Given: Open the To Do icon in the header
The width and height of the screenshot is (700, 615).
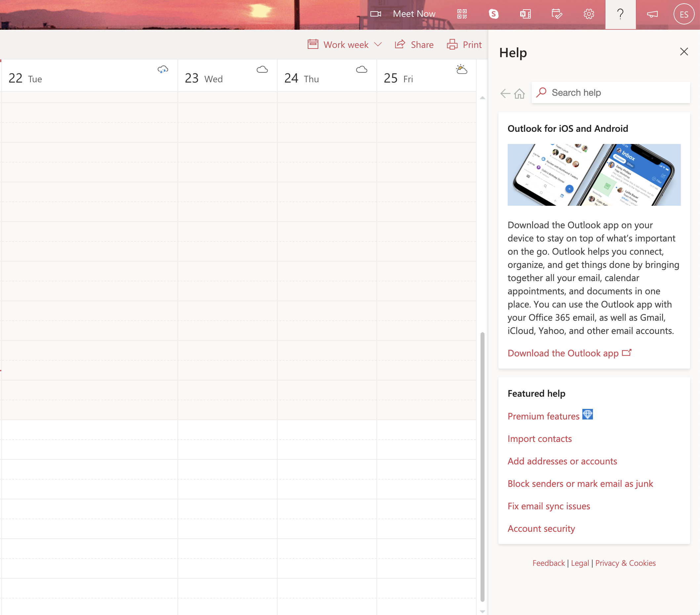Looking at the screenshot, I should 557,14.
